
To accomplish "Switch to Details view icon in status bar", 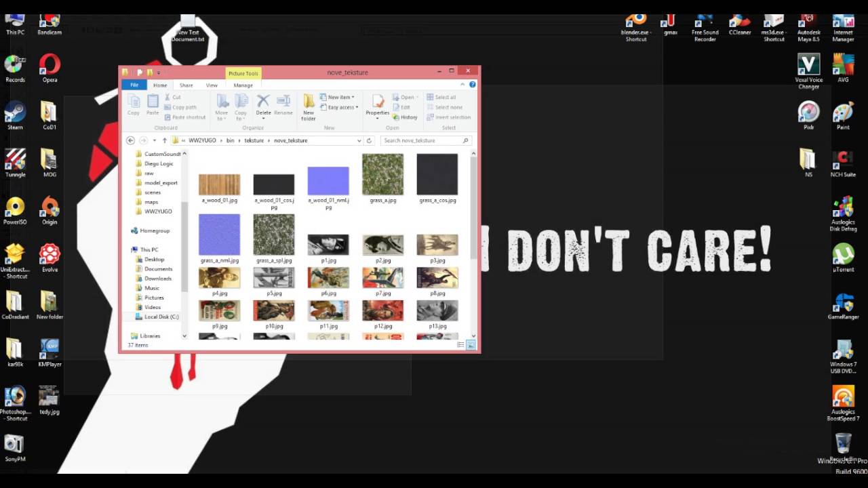I will (x=460, y=345).
